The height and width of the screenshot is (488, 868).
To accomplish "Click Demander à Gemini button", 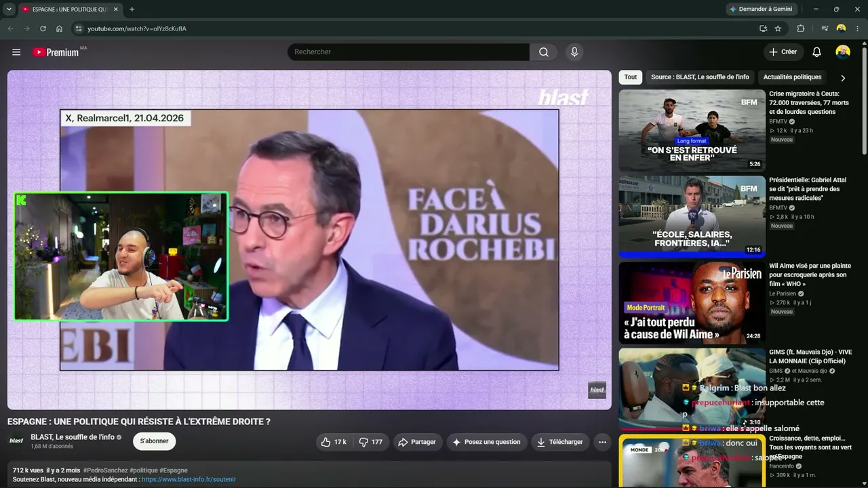I will point(762,9).
